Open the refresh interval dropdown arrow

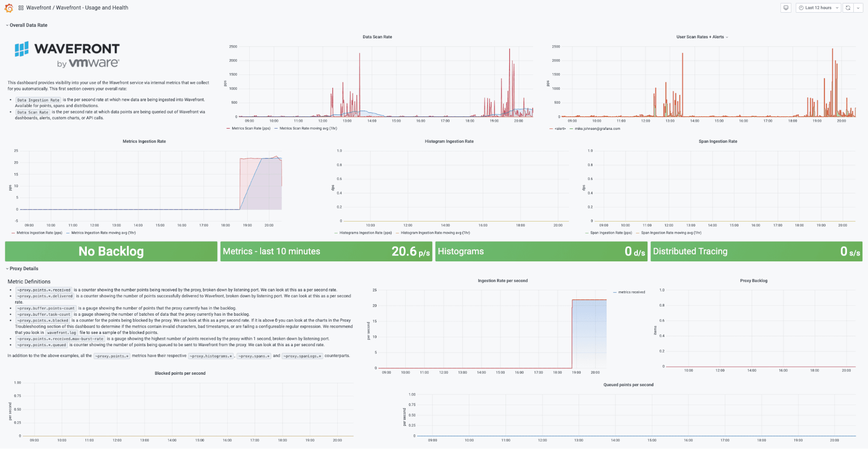[x=858, y=8]
